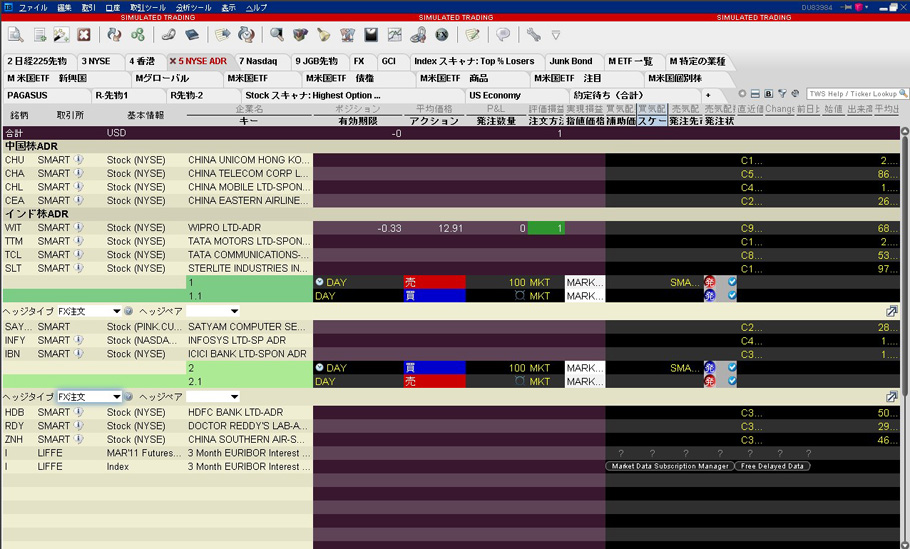Click the blue 買 action cell on order 1.1
The height and width of the screenshot is (549, 910).
coord(434,295)
